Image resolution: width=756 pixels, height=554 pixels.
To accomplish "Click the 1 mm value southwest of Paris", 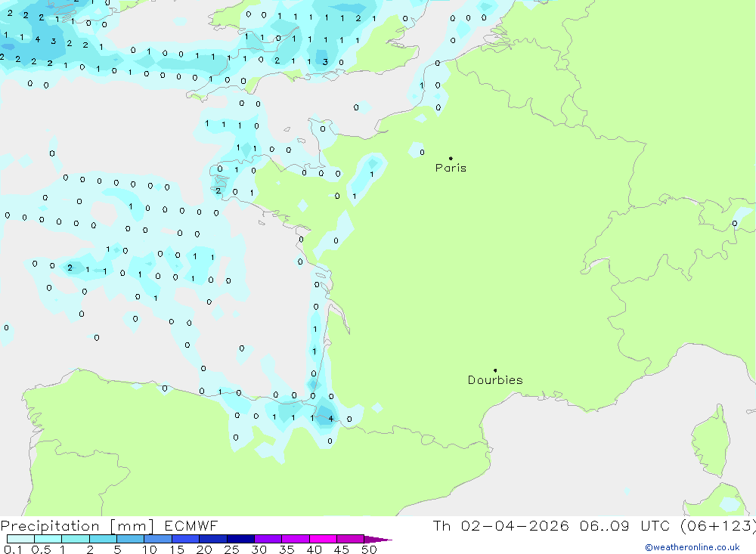I will [372, 174].
